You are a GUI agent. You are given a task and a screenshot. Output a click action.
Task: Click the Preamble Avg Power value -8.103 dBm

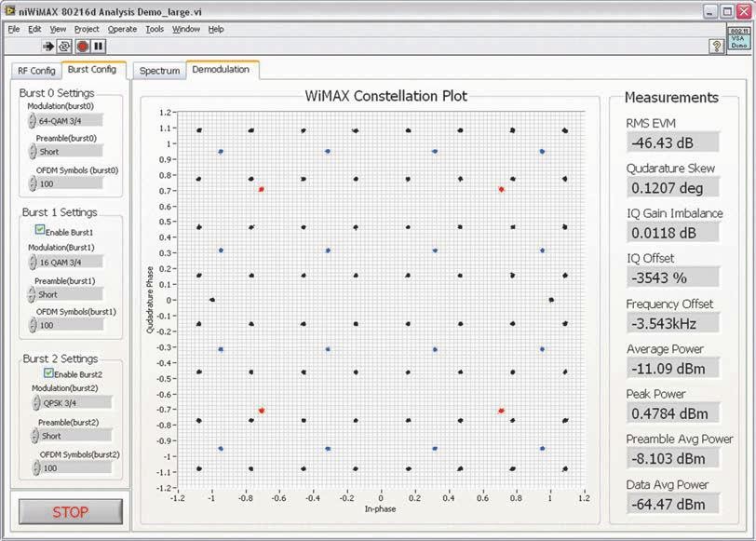point(673,458)
